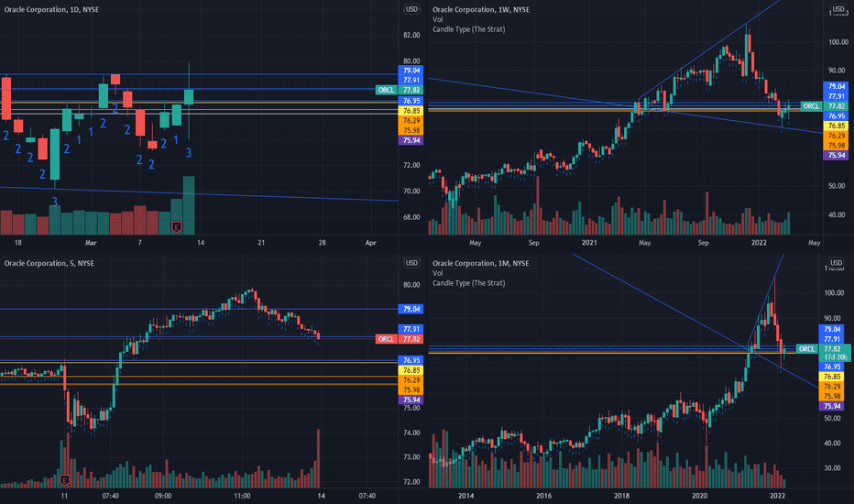This screenshot has width=854, height=504.
Task: Click the '17d 20h' countdown label on the monthly chart
Action: (x=835, y=356)
